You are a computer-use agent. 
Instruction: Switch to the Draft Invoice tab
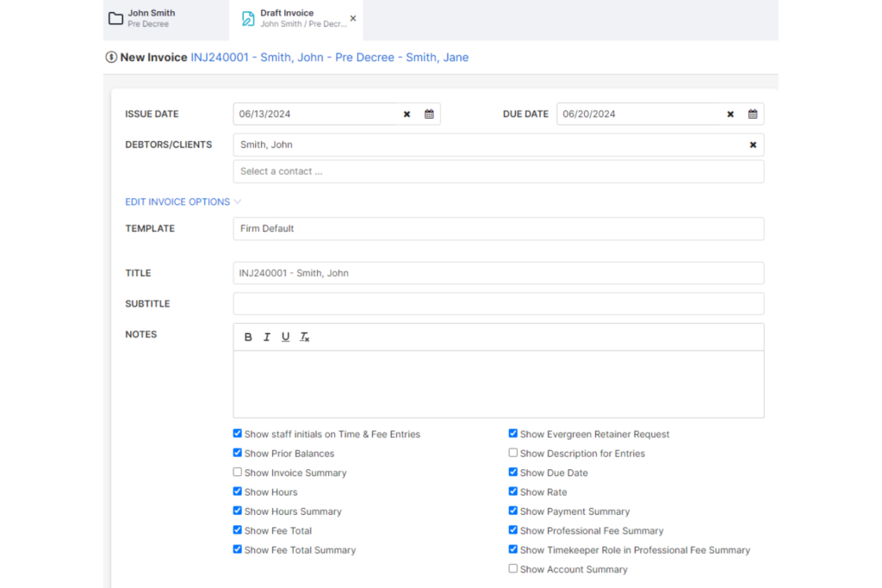[x=296, y=19]
